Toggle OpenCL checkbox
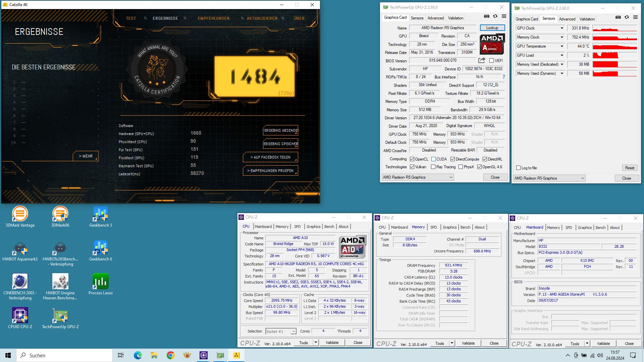 coord(412,159)
